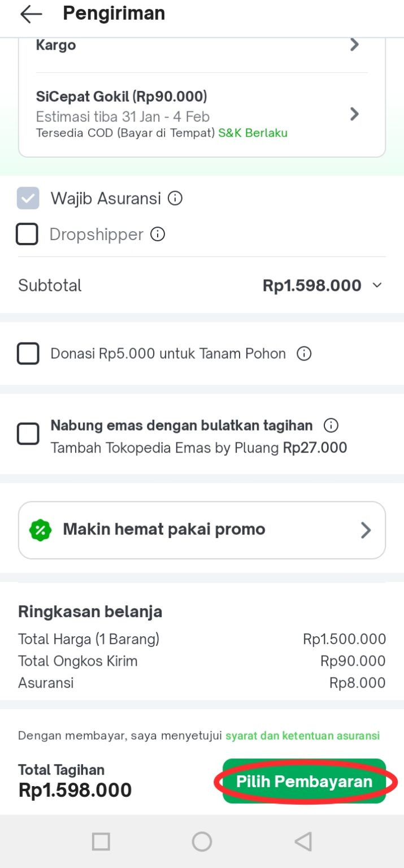
Task: Tap the Android recent apps button
Action: pyautogui.click(x=101, y=841)
